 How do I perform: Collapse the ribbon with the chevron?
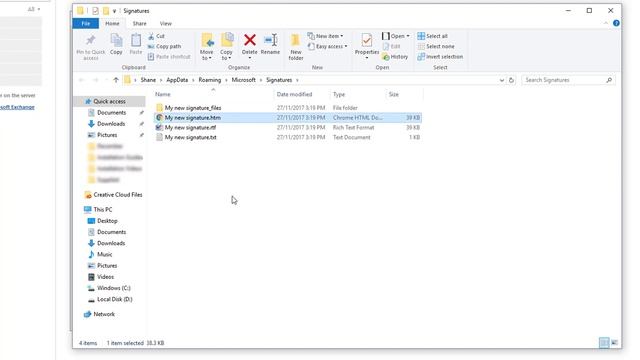click(606, 23)
